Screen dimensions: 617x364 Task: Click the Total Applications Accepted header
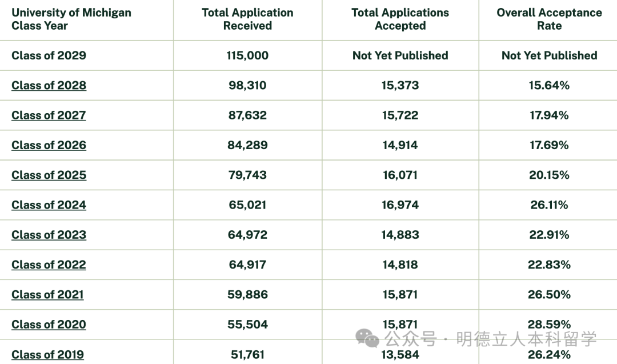400,19
